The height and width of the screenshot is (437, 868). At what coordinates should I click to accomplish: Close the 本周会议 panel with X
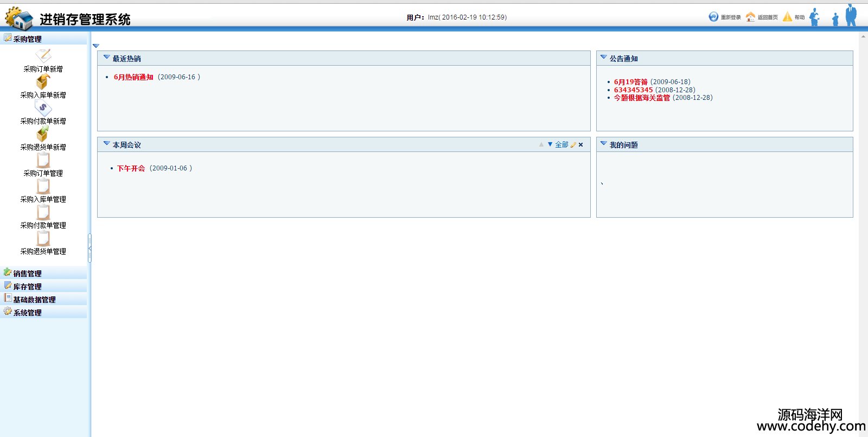click(581, 145)
